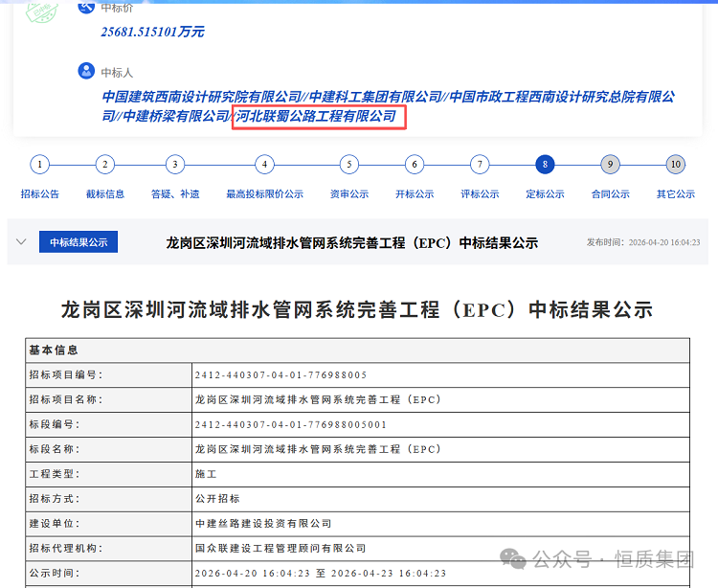
Task: Switch to the 合同公示 tab label
Action: (x=610, y=194)
